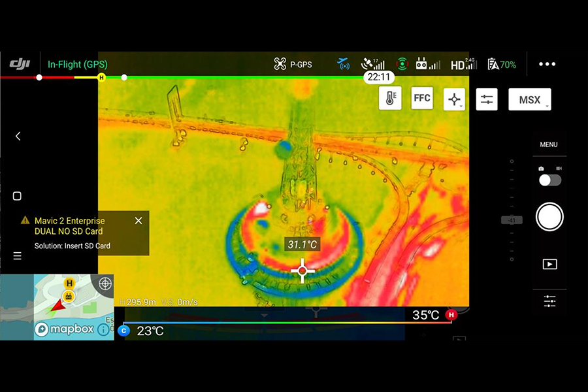Click the gimbal pitch slider at -41

click(x=512, y=220)
